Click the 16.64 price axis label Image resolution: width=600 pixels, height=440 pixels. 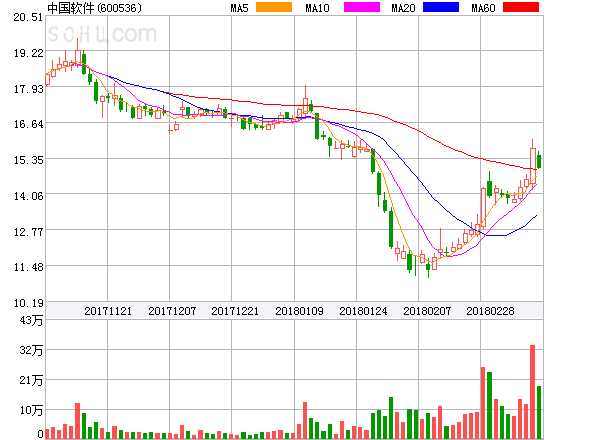pos(28,124)
